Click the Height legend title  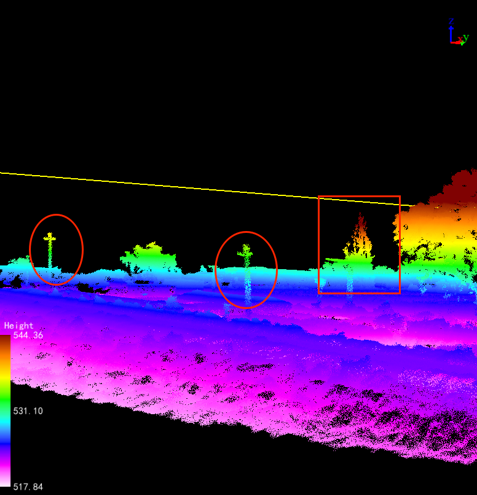18,326
